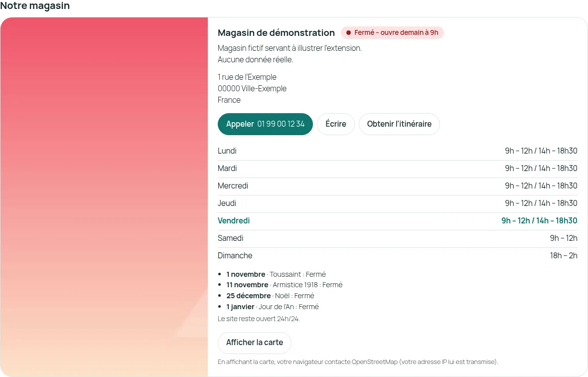This screenshot has width=588, height=377.
Task: Click Samedi's hours '9h – 12h'
Action: click(564, 238)
